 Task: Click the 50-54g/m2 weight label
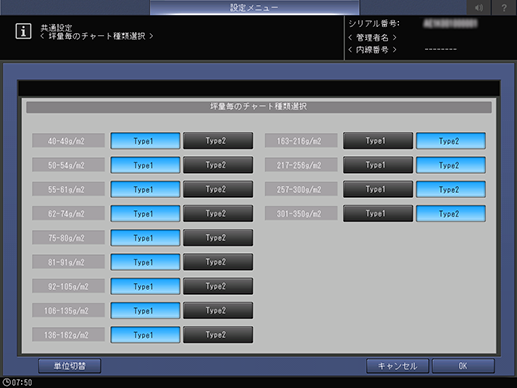coord(68,165)
